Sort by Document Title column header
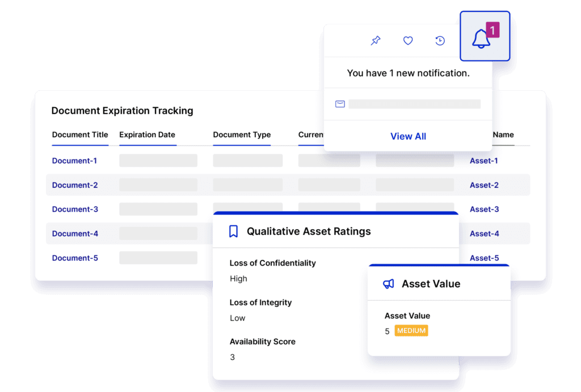The width and height of the screenshot is (581, 392). pos(80,135)
